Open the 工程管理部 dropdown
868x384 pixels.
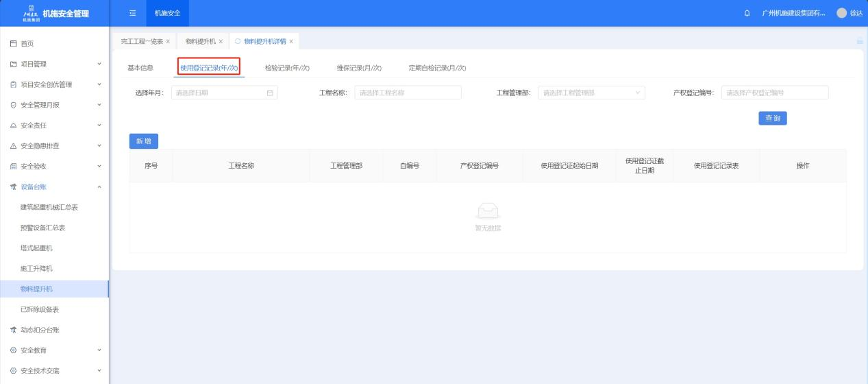(591, 93)
